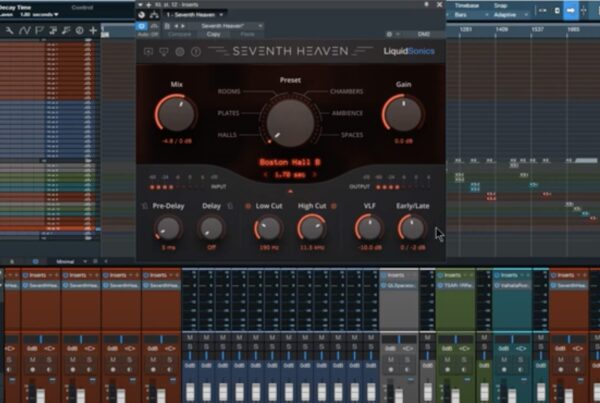
Task: Select HALLS preset category
Action: [227, 135]
